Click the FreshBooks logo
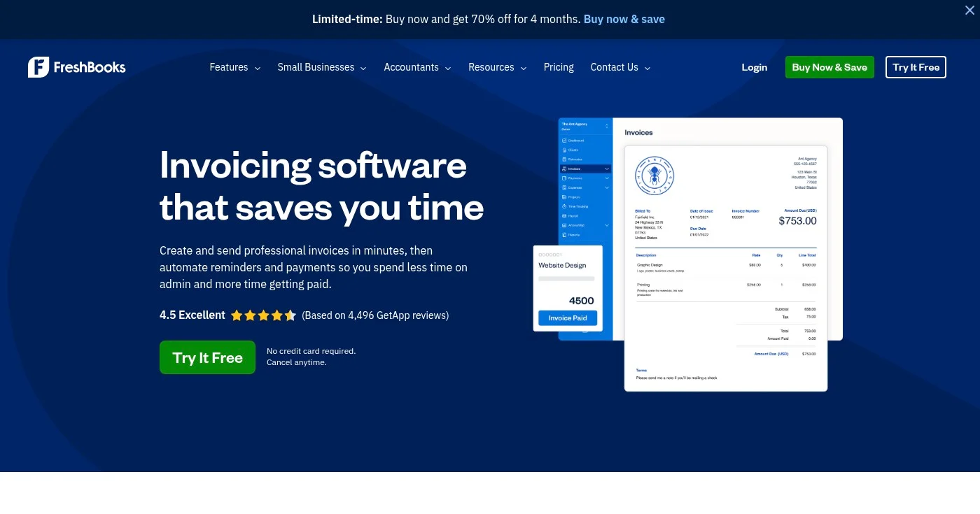 pos(77,67)
